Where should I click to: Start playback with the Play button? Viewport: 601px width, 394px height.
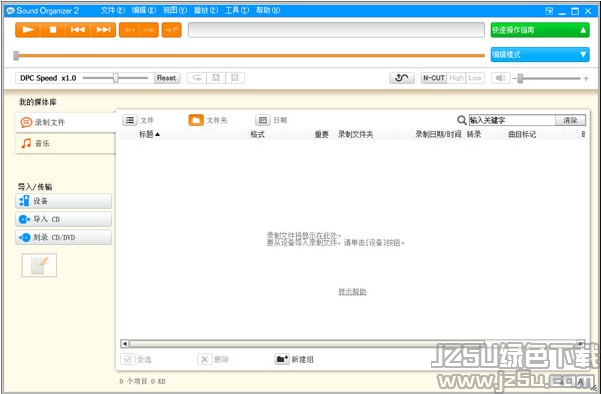click(x=28, y=30)
